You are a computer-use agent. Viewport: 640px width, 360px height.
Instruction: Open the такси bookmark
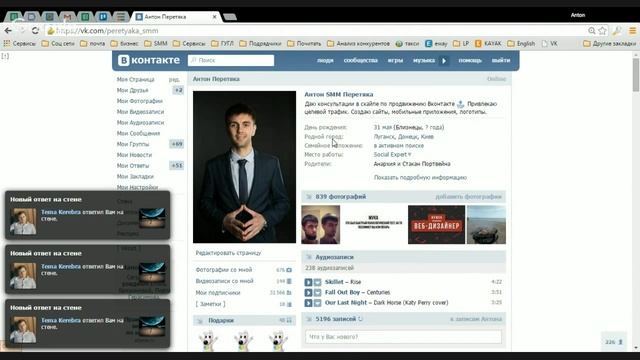(x=407, y=43)
